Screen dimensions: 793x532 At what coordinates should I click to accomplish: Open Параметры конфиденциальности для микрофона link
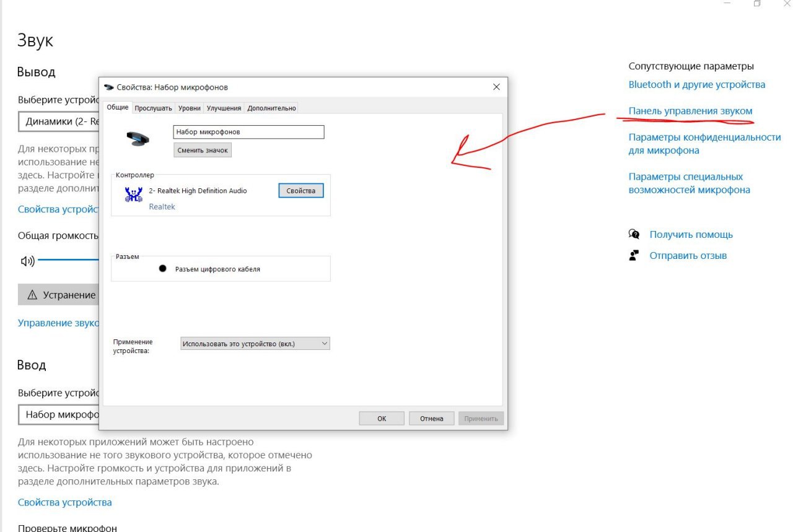tap(704, 144)
